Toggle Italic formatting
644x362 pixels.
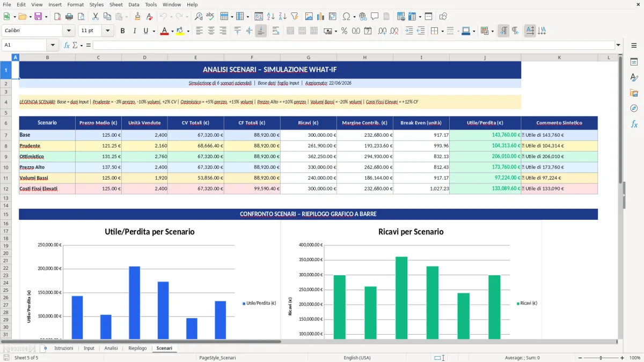pos(134,31)
